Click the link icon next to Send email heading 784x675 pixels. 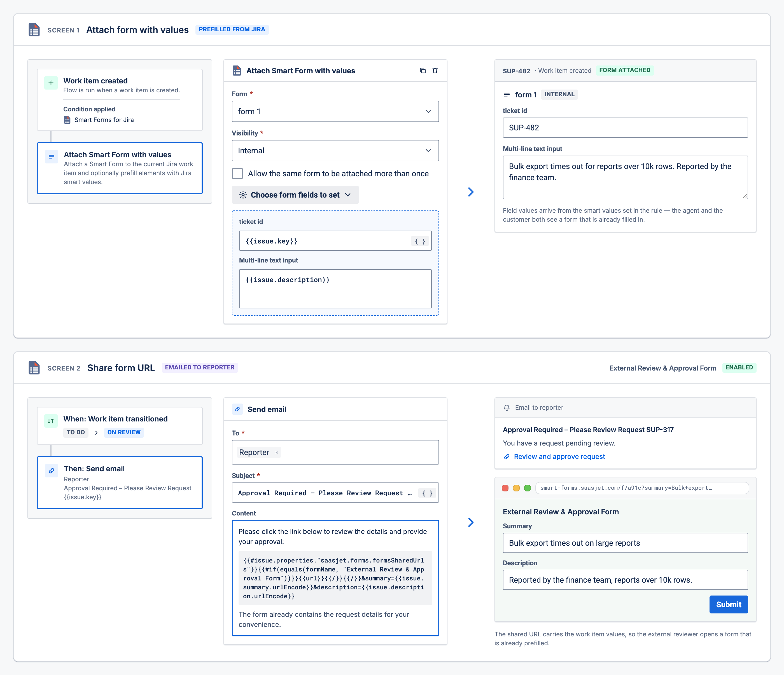(237, 409)
